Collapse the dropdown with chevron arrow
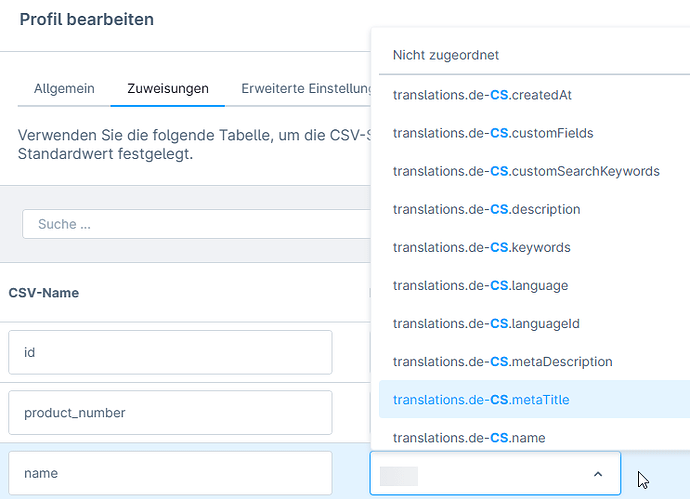This screenshot has width=690, height=499. pos(598,474)
